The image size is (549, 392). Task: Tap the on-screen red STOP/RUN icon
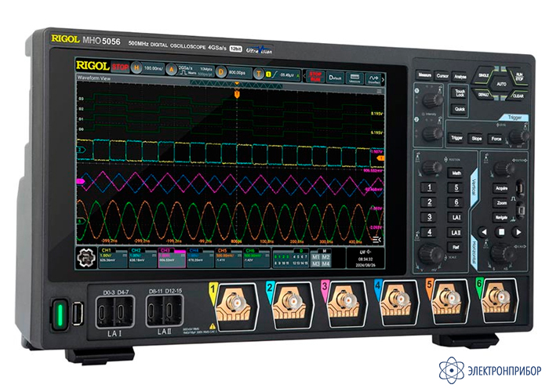tap(315, 76)
